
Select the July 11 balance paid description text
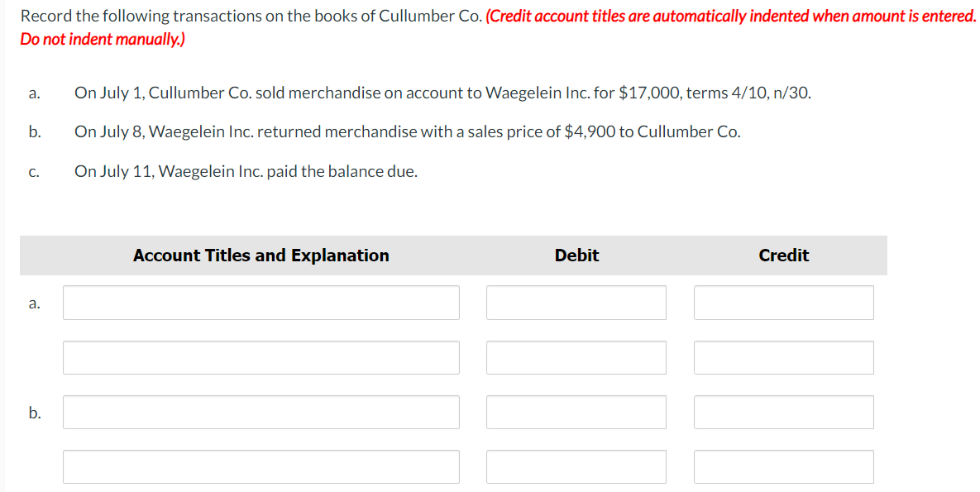tap(246, 171)
